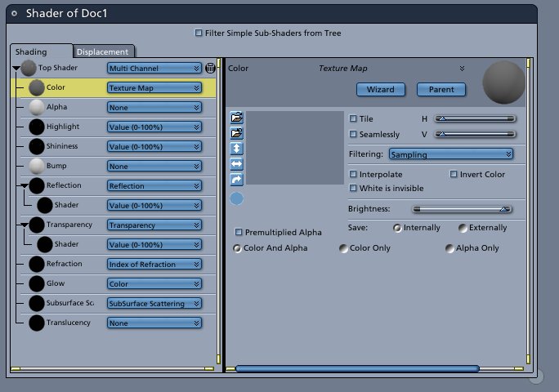
Task: Click the Parent button
Action: [441, 89]
